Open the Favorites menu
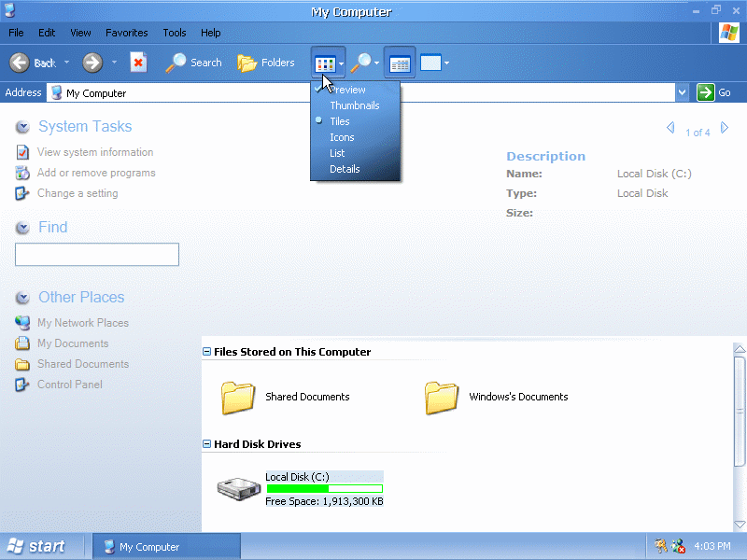 (127, 33)
